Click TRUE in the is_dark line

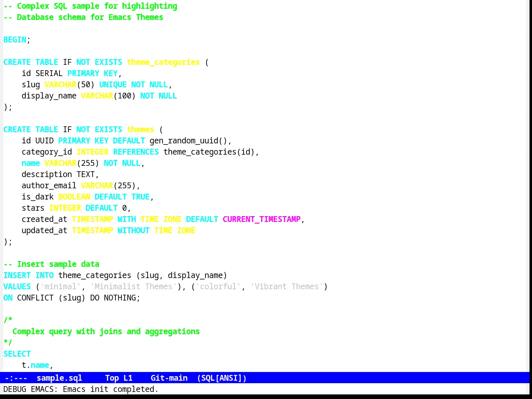click(x=140, y=197)
